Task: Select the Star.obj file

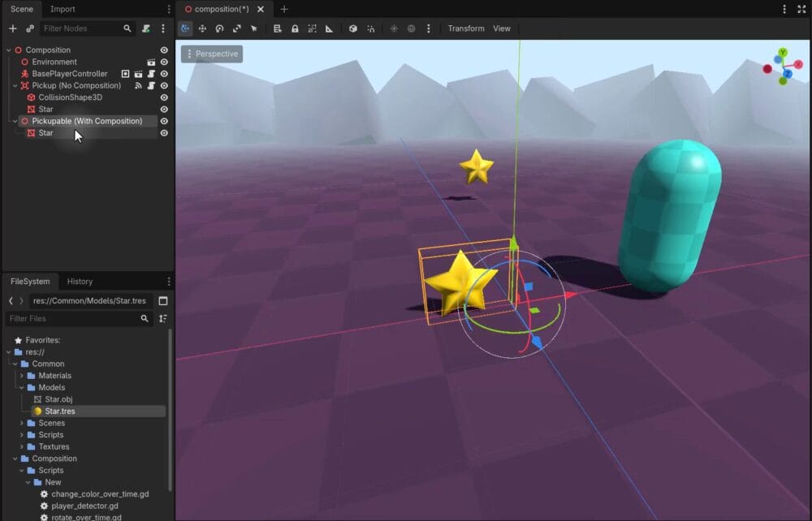Action: pos(58,399)
